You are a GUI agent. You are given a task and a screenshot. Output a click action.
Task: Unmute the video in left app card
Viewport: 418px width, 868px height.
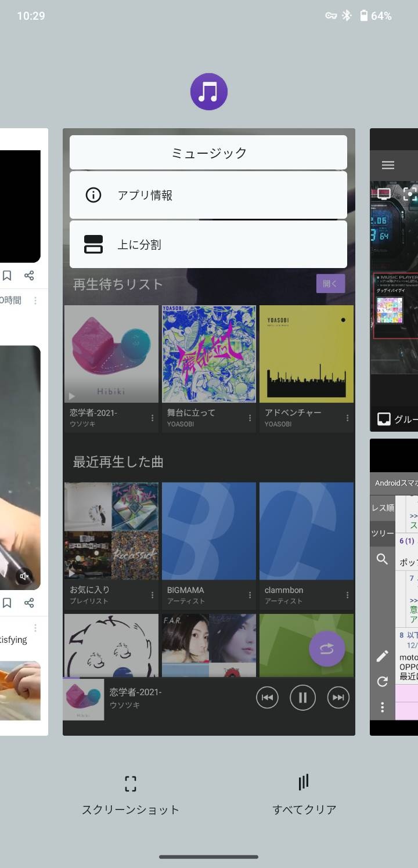click(x=24, y=576)
